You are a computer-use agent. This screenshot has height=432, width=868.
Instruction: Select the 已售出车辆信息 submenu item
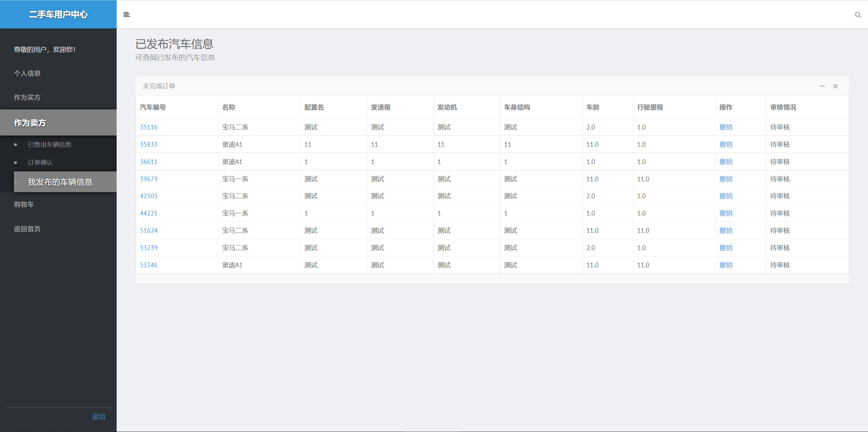(x=50, y=145)
